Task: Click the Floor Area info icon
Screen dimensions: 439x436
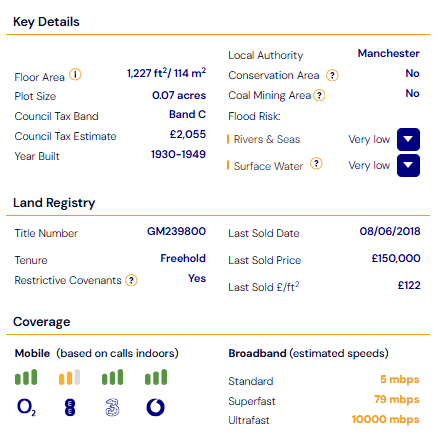Action: (75, 74)
